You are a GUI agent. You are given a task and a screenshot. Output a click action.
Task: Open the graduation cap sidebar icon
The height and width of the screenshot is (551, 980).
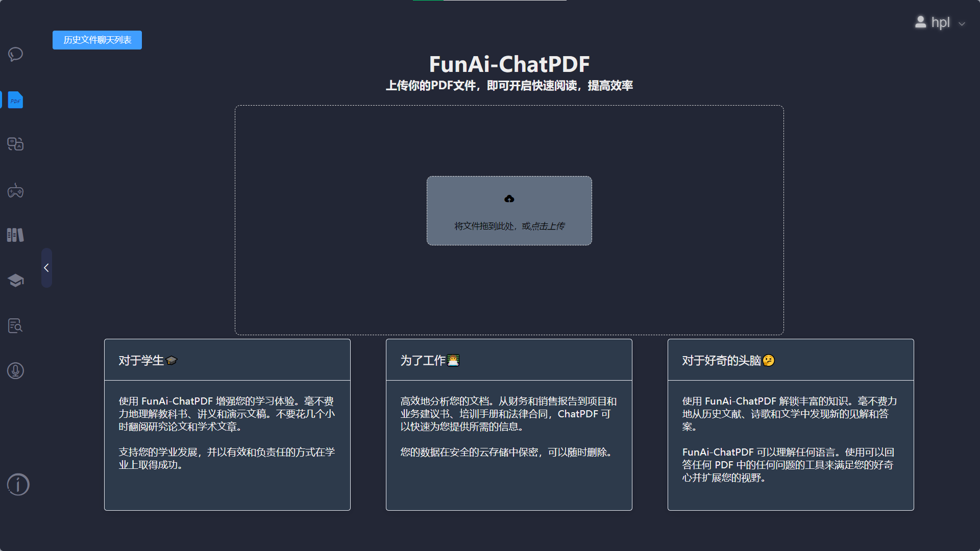coord(15,280)
